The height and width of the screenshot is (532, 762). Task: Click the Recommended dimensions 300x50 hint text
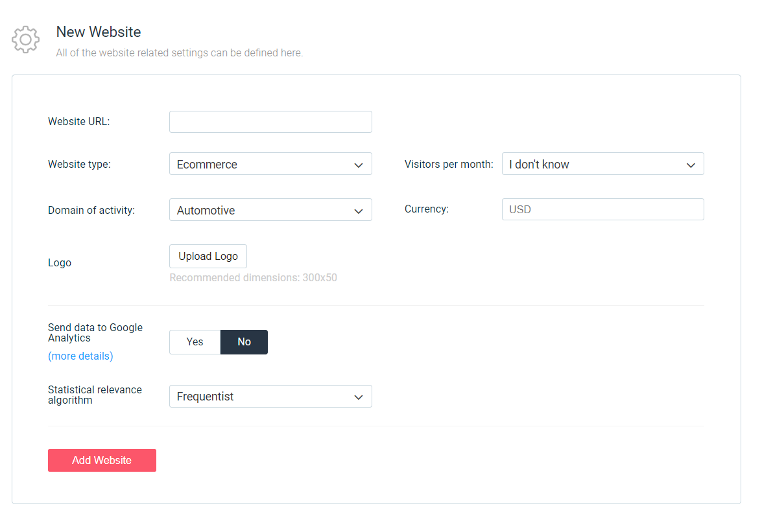pos(253,278)
